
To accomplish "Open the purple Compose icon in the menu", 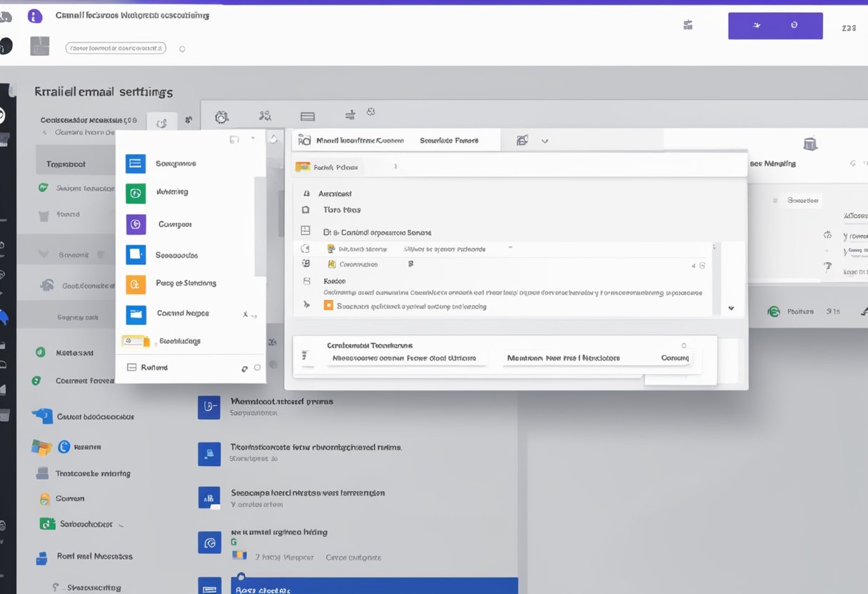I will (136, 223).
